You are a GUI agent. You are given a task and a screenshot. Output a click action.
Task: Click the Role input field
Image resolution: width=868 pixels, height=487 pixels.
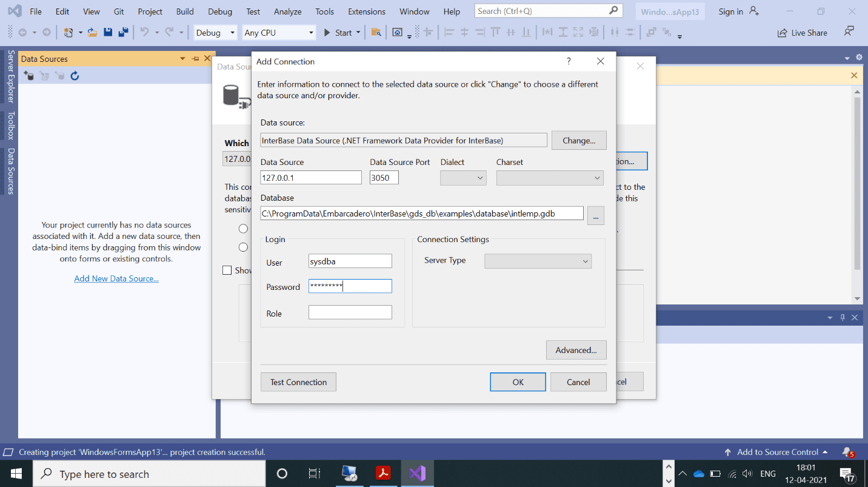tap(350, 312)
